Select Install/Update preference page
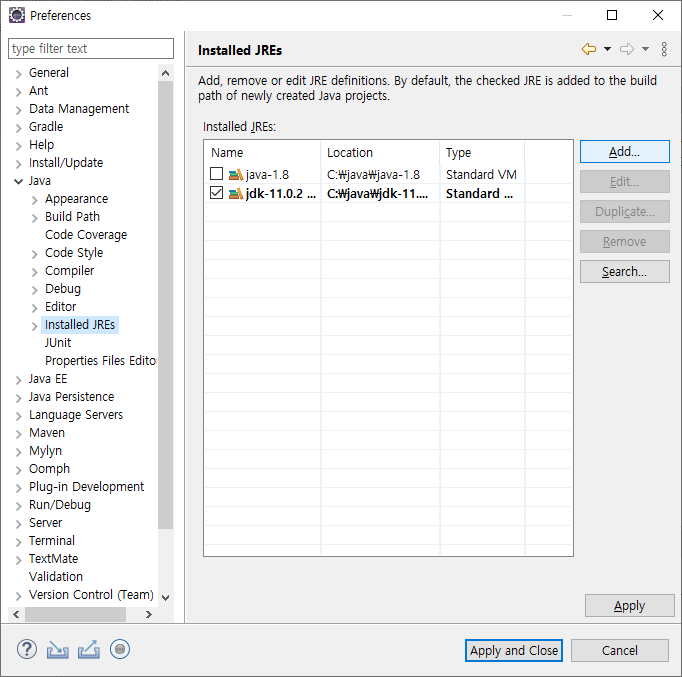This screenshot has width=682, height=677. [66, 163]
